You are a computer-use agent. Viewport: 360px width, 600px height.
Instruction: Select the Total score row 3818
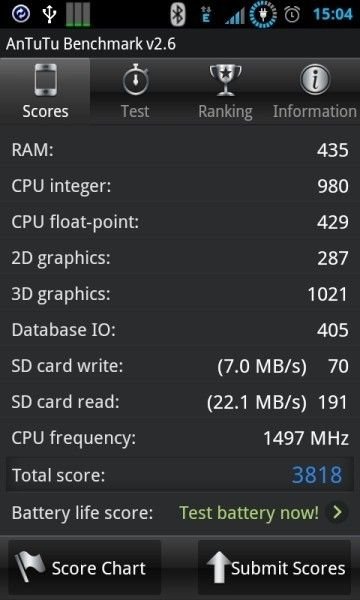[x=180, y=475]
